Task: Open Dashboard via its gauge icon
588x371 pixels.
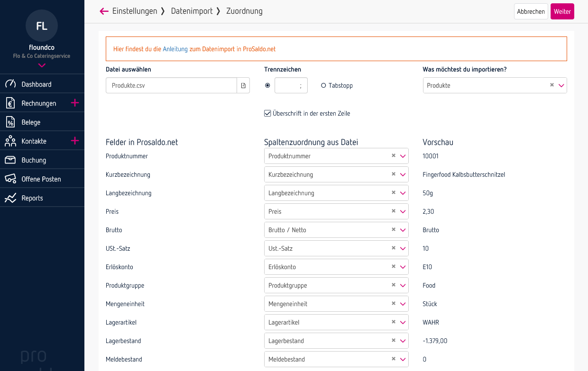Action: [x=10, y=84]
